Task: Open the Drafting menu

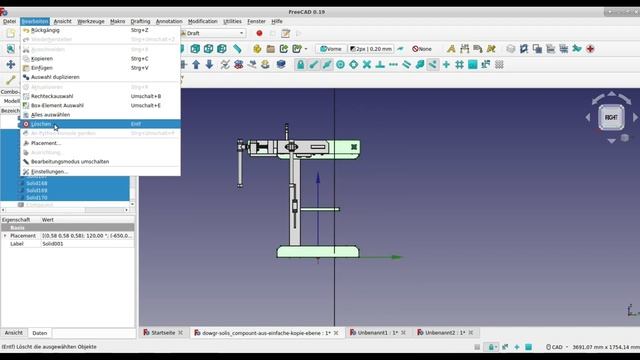Action: coord(140,21)
